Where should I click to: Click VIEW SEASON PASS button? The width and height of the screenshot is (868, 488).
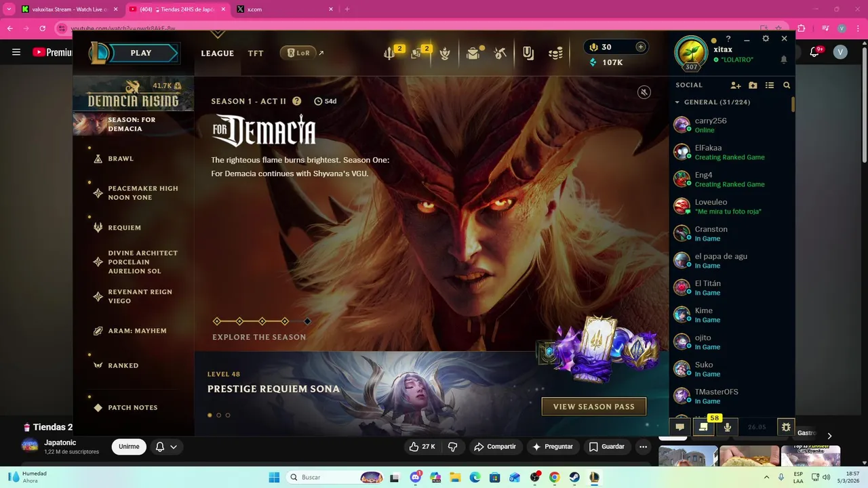pos(594,407)
